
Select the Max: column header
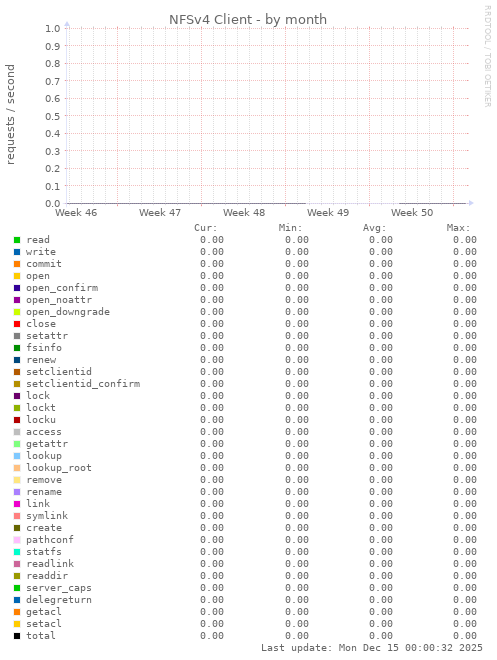(458, 228)
